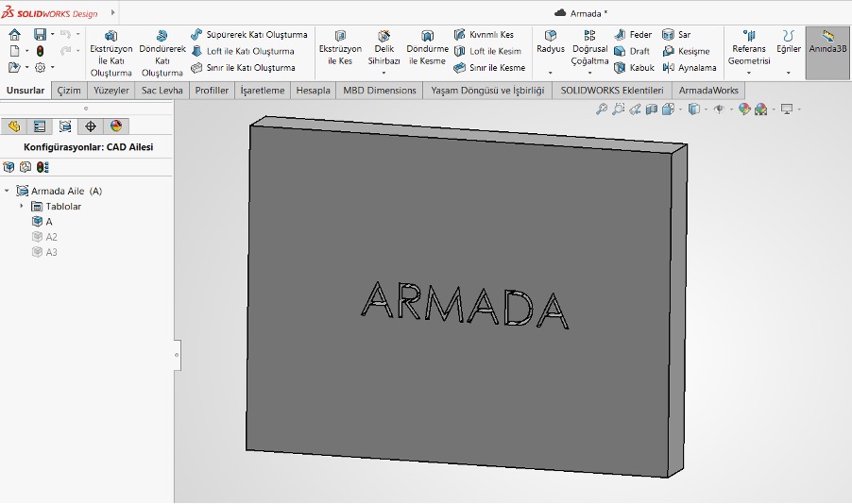Image resolution: width=852 pixels, height=504 pixels.
Task: Click the Rebuild traffic light icon
Action: tap(40, 51)
